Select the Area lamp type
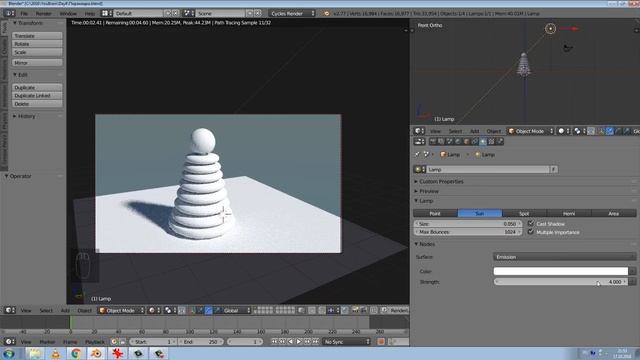This screenshot has height=360, width=640. (x=613, y=213)
